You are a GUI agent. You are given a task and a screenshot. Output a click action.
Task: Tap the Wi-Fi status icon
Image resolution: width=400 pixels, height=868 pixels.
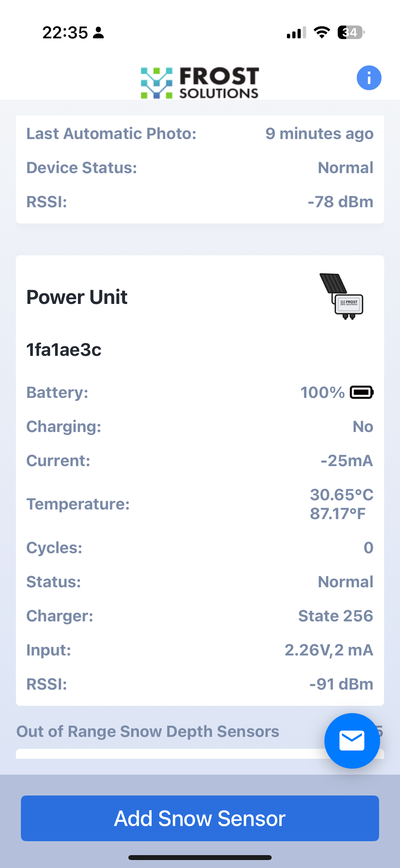[322, 32]
